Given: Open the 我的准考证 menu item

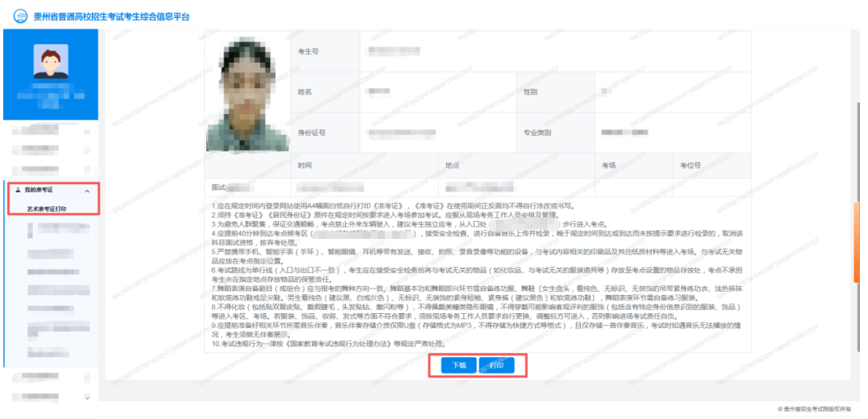Looking at the screenshot, I should pyautogui.click(x=51, y=191).
